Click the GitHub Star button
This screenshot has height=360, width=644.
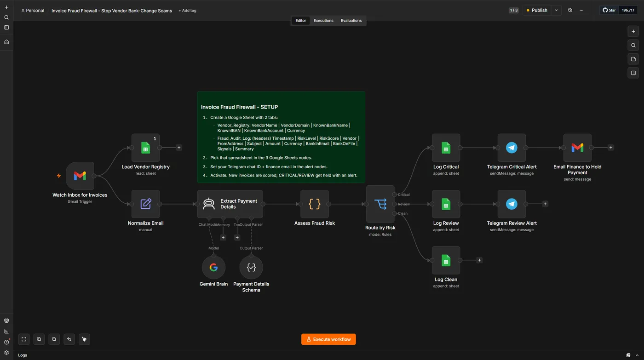(609, 10)
